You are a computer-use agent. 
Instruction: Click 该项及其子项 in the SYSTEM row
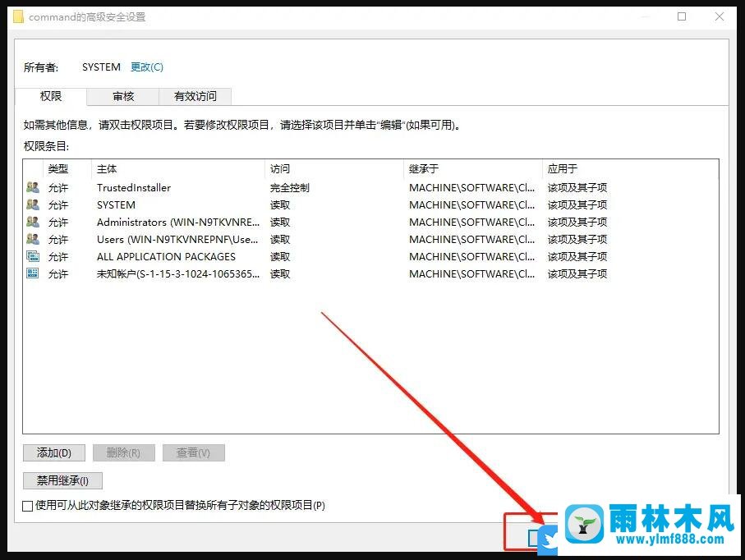click(577, 204)
